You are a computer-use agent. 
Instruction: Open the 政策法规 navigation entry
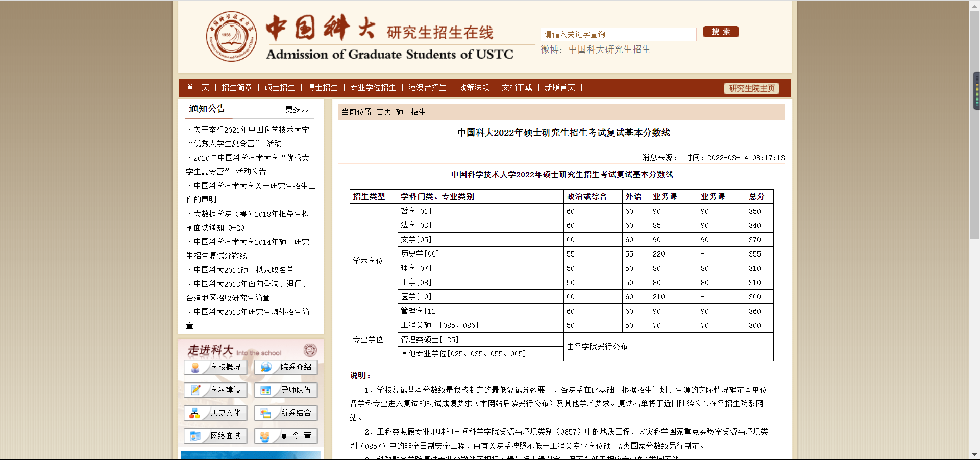click(474, 87)
